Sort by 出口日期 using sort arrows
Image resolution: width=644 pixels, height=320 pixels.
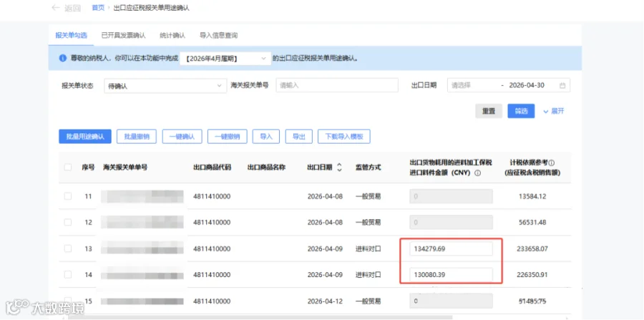tap(339, 168)
